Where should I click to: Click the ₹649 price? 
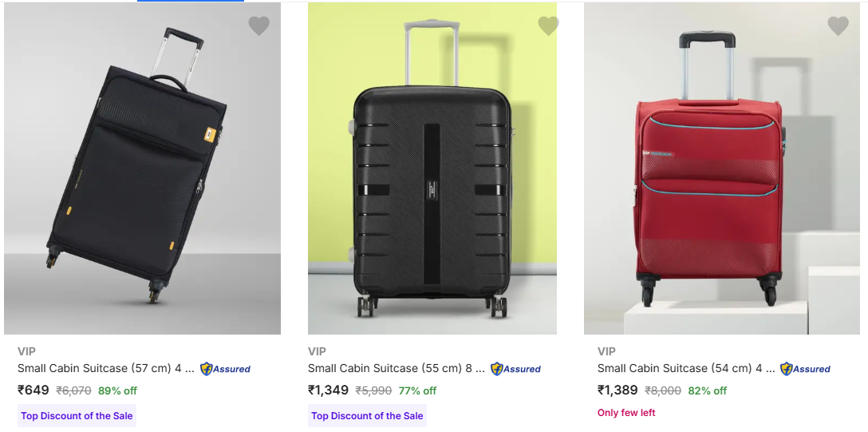point(34,390)
